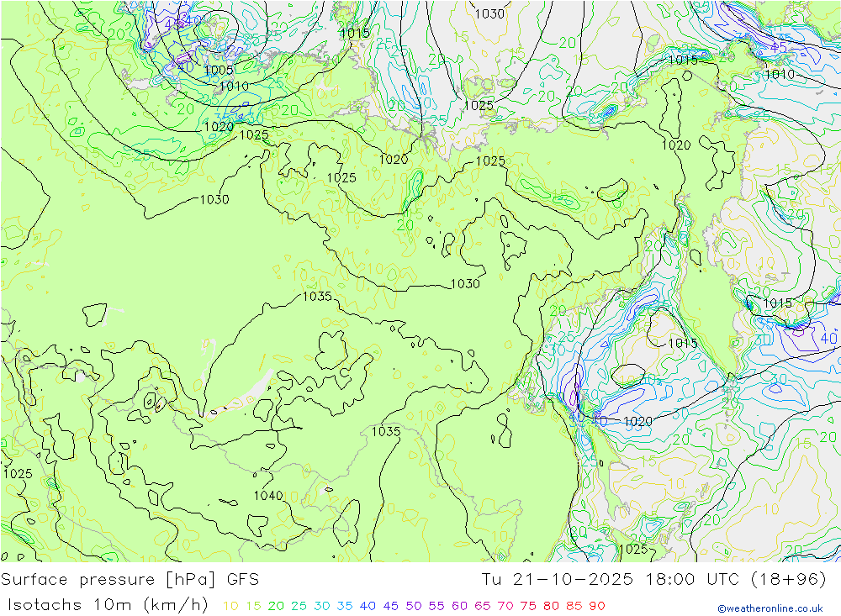The width and height of the screenshot is (841, 616).
Task: Select the legend value 35
Action: pyautogui.click(x=345, y=607)
